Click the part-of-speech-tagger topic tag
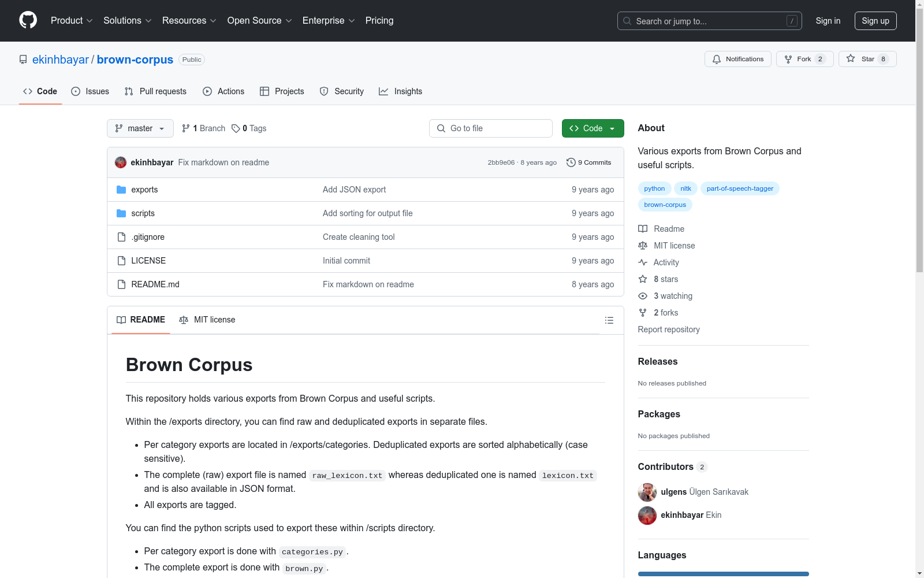Screen dimensions: 924x578 pos(740,188)
